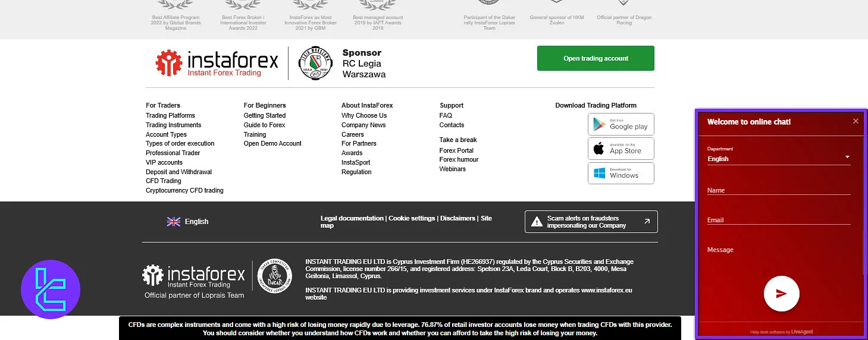
Task: Open the App Store download badge
Action: [621, 149]
